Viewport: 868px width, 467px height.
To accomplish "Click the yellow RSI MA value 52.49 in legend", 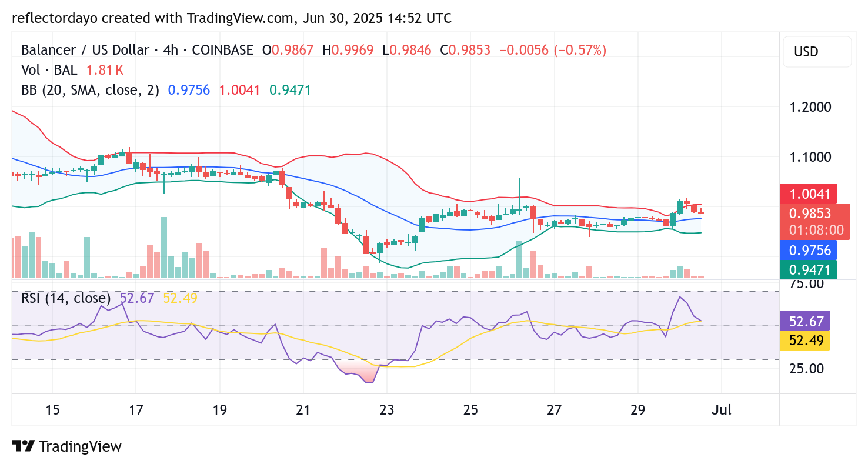I will 181,298.
